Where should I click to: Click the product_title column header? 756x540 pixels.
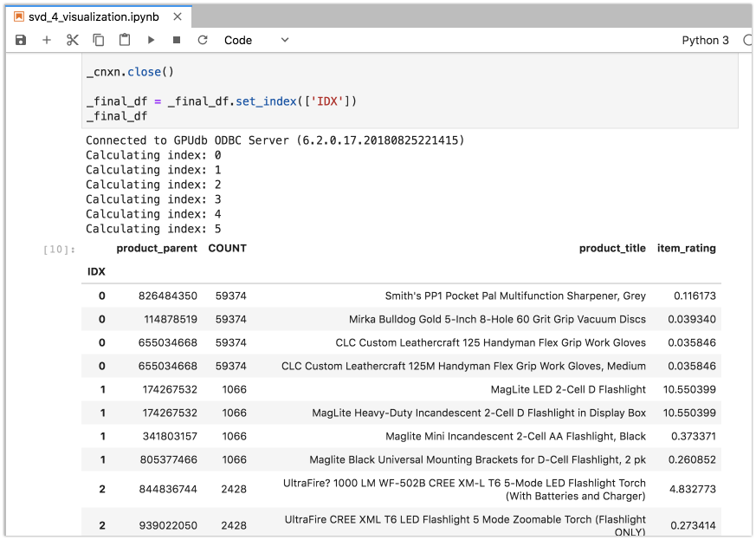tap(612, 249)
